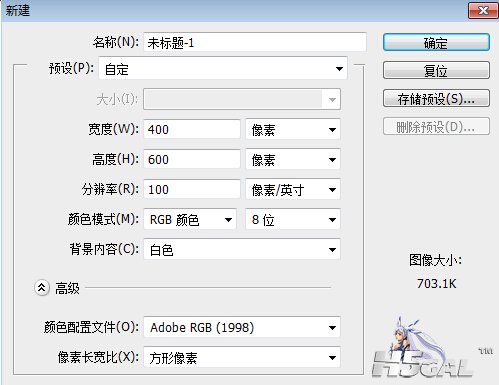Screen dimensions: 499x385
Task: Open the 预设 dropdown showing 自定
Action: [223, 68]
